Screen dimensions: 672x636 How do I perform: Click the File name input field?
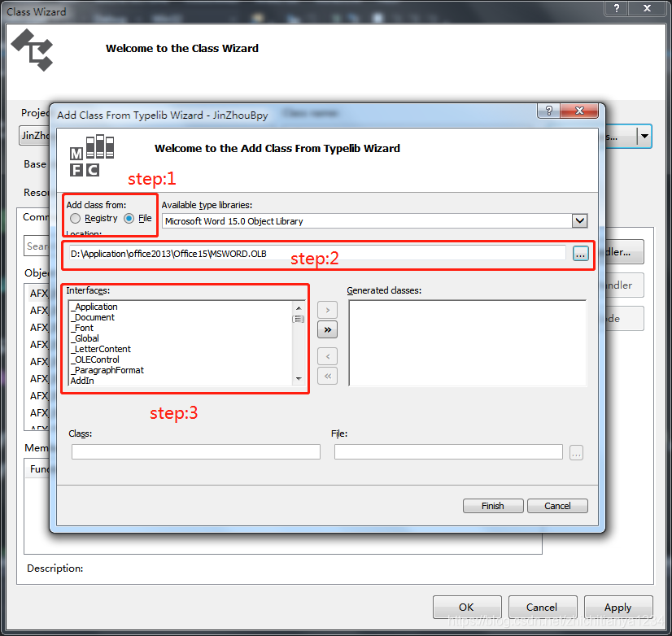[448, 451]
